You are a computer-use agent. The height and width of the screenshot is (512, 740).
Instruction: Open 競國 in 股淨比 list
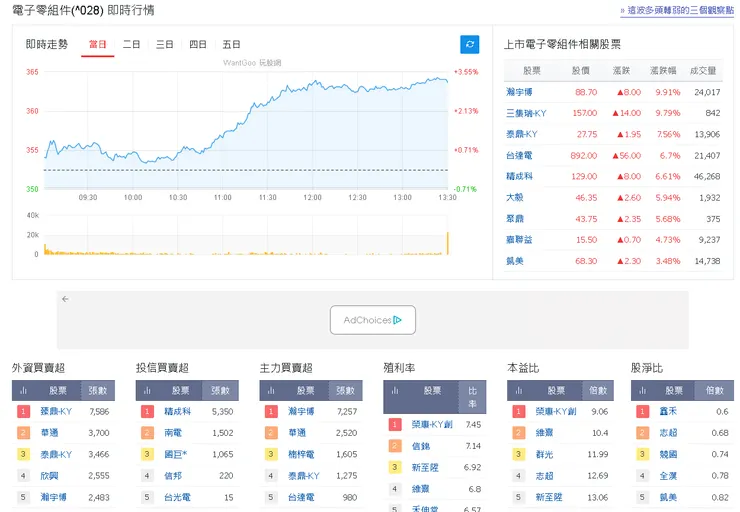click(x=668, y=454)
